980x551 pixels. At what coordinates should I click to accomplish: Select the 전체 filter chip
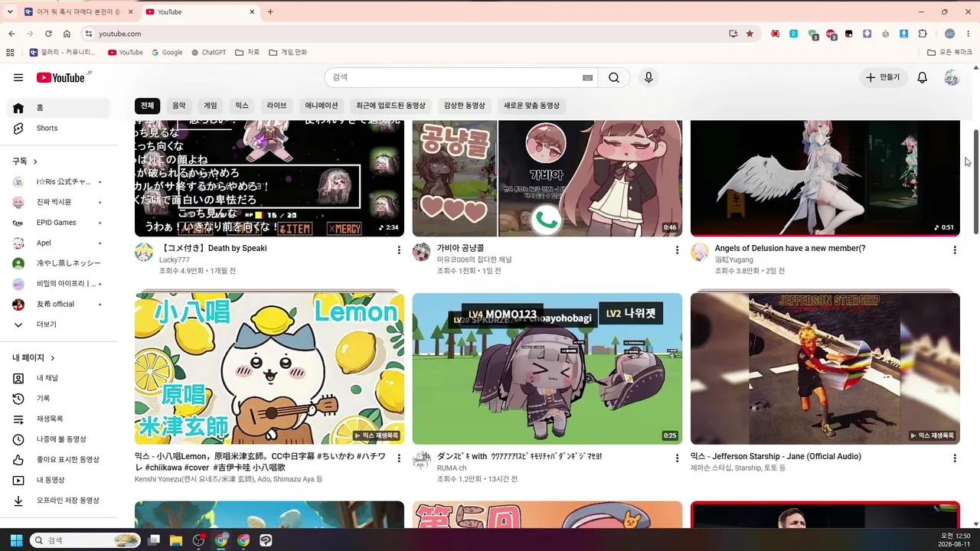(x=148, y=106)
